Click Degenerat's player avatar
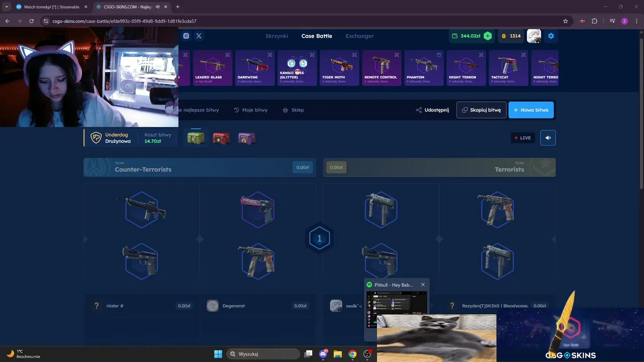The height and width of the screenshot is (362, 644). 213,306
